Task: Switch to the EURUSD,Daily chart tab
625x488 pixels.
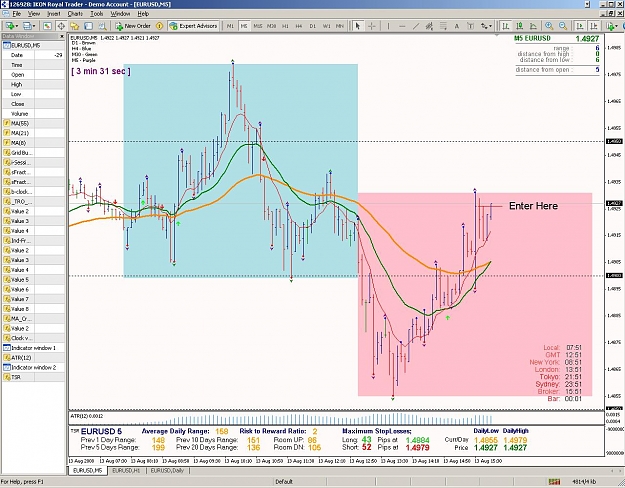Action: point(167,470)
